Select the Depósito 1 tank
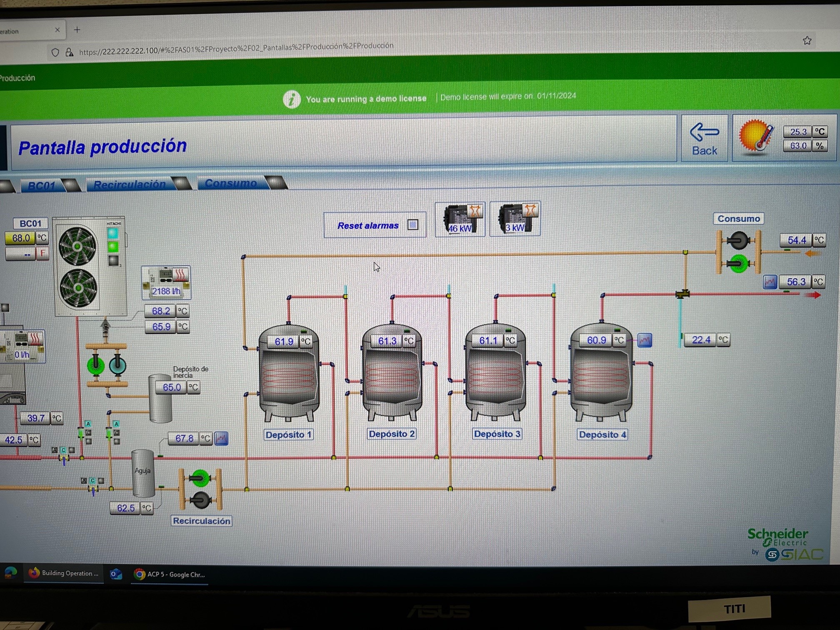840x630 pixels. (x=289, y=373)
